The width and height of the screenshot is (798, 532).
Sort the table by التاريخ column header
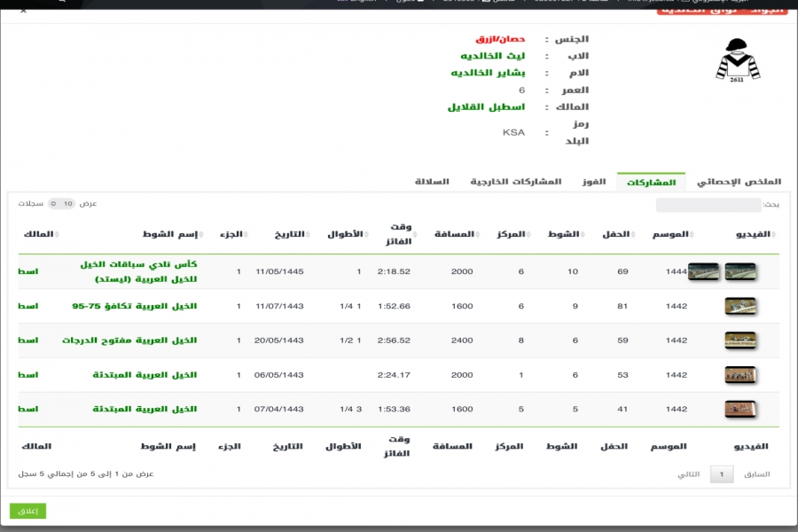[x=288, y=234]
